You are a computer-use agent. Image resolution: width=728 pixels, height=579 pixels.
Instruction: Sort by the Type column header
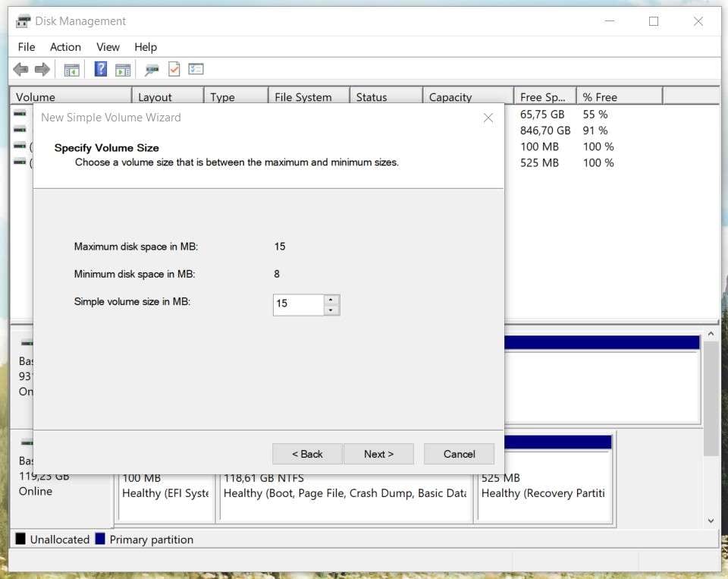pos(237,96)
